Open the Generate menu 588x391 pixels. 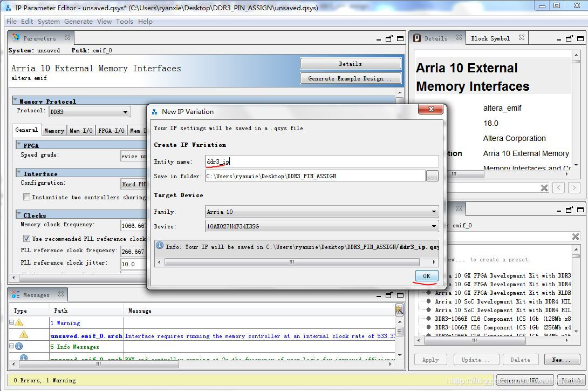78,22
